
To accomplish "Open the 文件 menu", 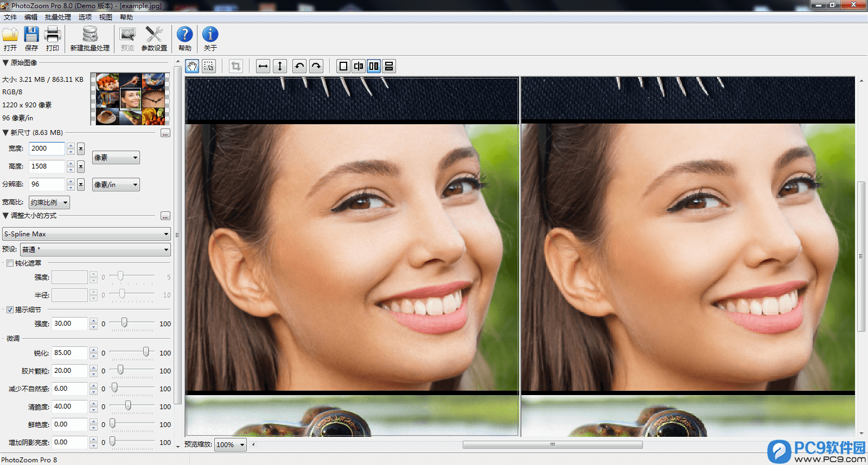I will pos(10,17).
